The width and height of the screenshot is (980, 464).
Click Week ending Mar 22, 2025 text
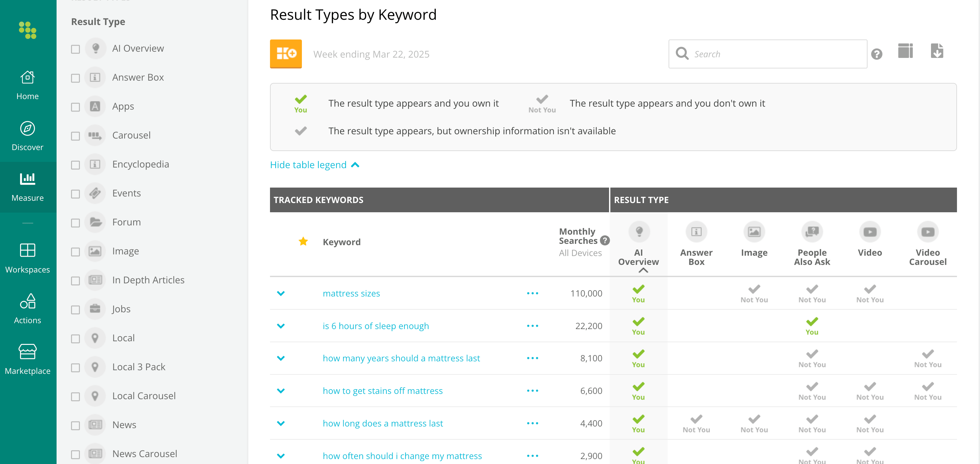(371, 54)
